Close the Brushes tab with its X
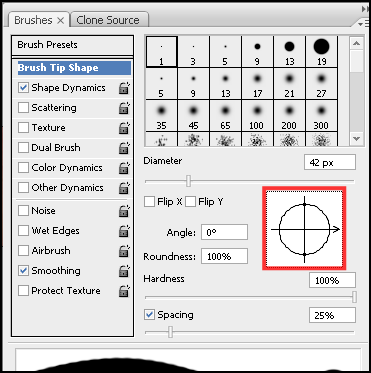This screenshot has height=373, width=371. click(x=60, y=21)
